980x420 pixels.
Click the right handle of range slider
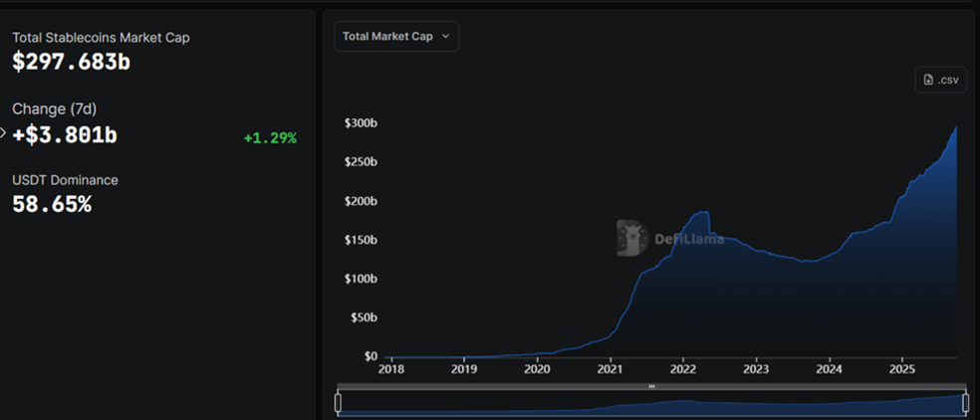point(965,402)
